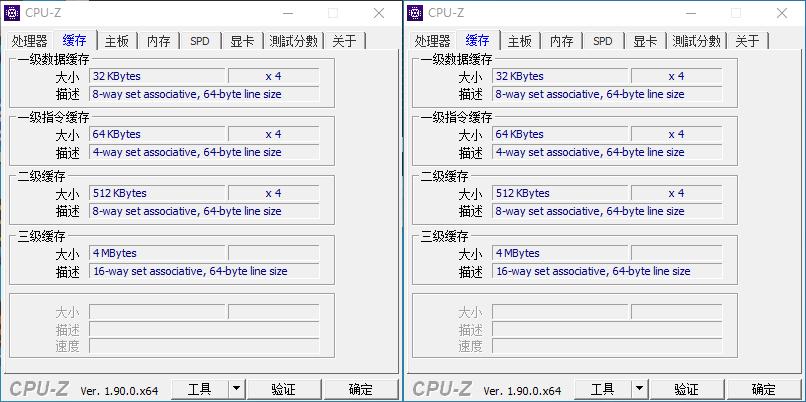The height and width of the screenshot is (402, 806).
Task: Open the 显卡 tab in right window
Action: (x=645, y=41)
